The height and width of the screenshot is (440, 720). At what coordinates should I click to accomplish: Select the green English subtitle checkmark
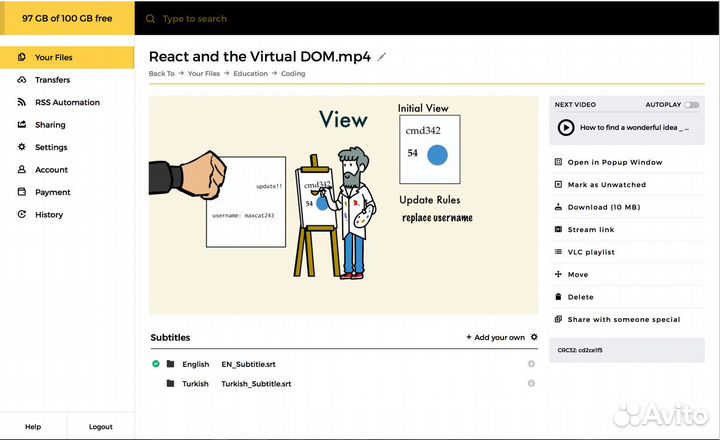(x=156, y=364)
